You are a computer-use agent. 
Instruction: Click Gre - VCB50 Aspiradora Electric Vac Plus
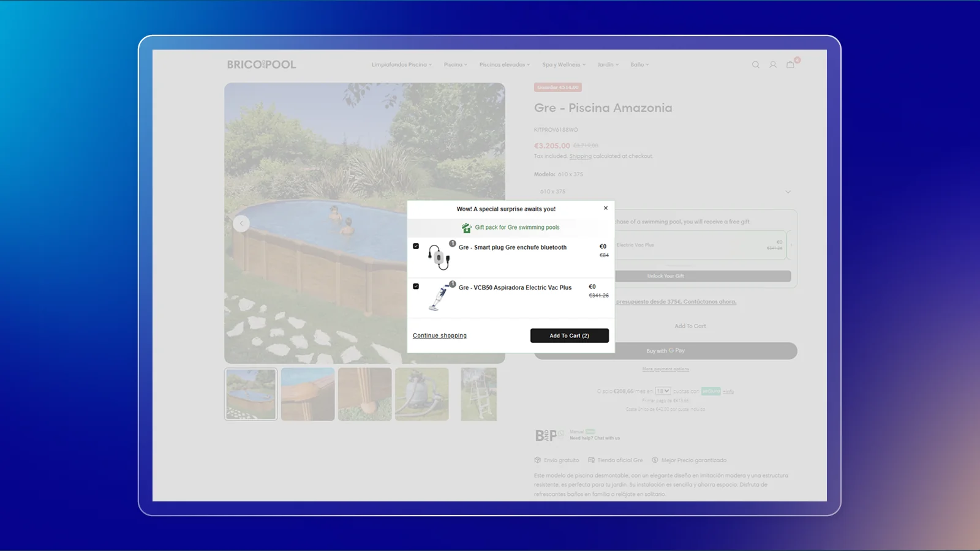pos(515,287)
